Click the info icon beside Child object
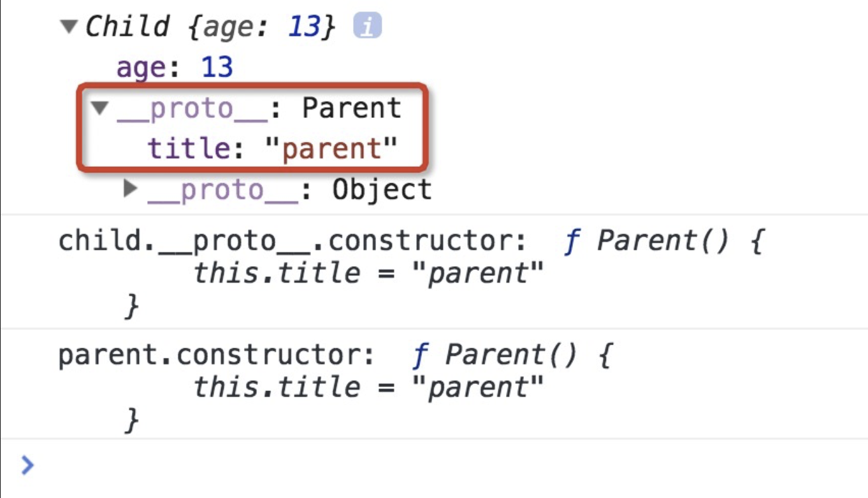 [367, 27]
